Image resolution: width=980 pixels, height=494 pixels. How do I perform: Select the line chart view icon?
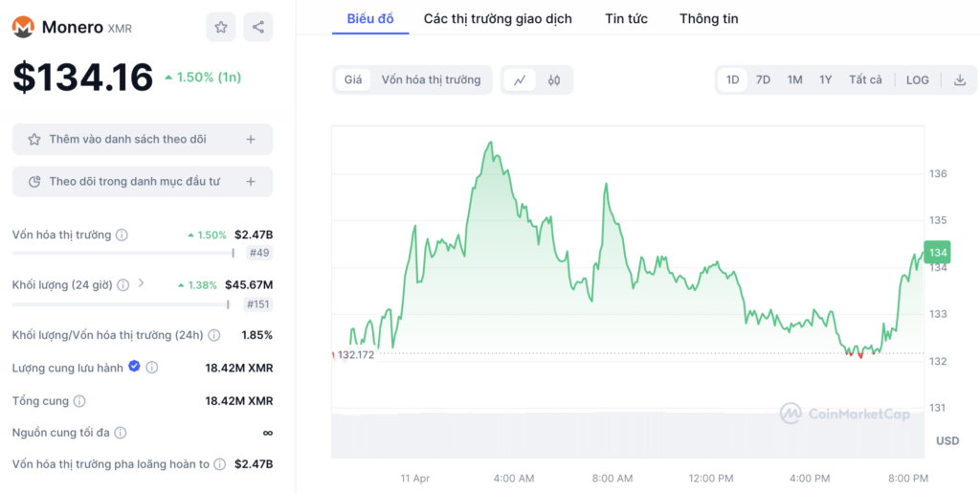(x=520, y=80)
